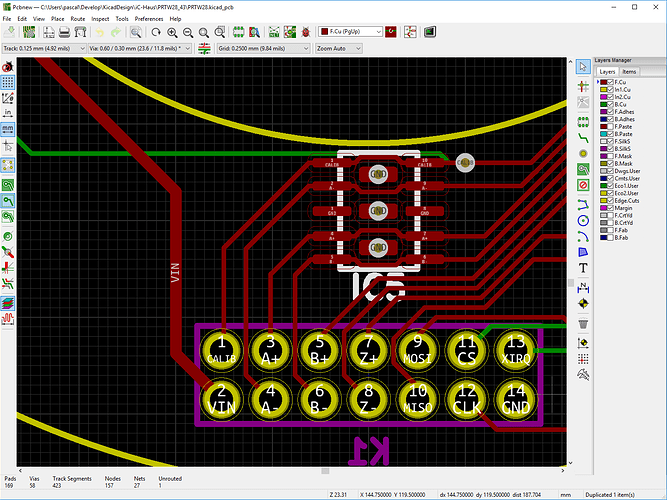Select the Delete items trash tool
The width and height of the screenshot is (667, 500).
tap(583, 324)
